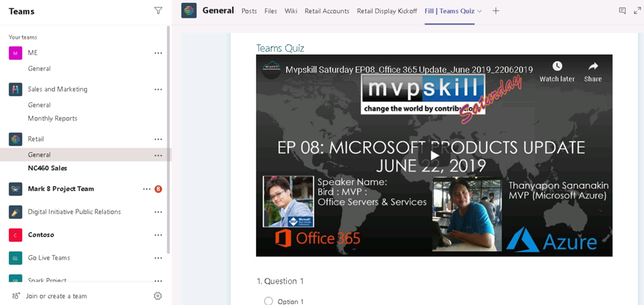Open more options for Digital Initiative Public Relations
Viewport: 644px width, 305px height.
pos(158,212)
